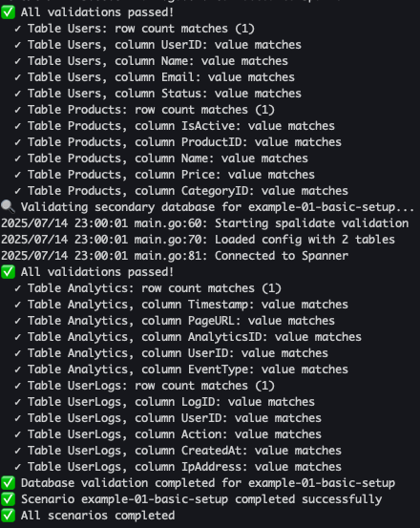Click the 'Loaded config with 2 tables' message
Screen dimensions: 420x528
[304, 240]
